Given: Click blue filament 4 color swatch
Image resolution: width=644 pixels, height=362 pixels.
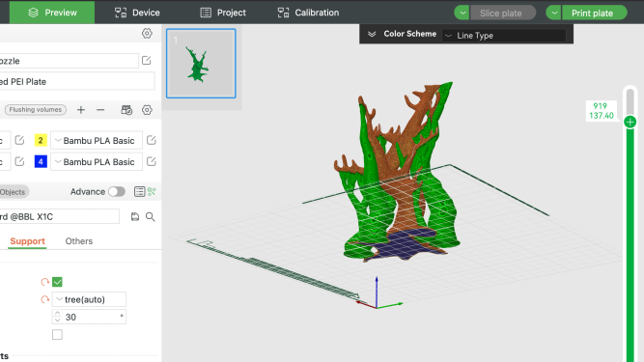Looking at the screenshot, I should [41, 162].
